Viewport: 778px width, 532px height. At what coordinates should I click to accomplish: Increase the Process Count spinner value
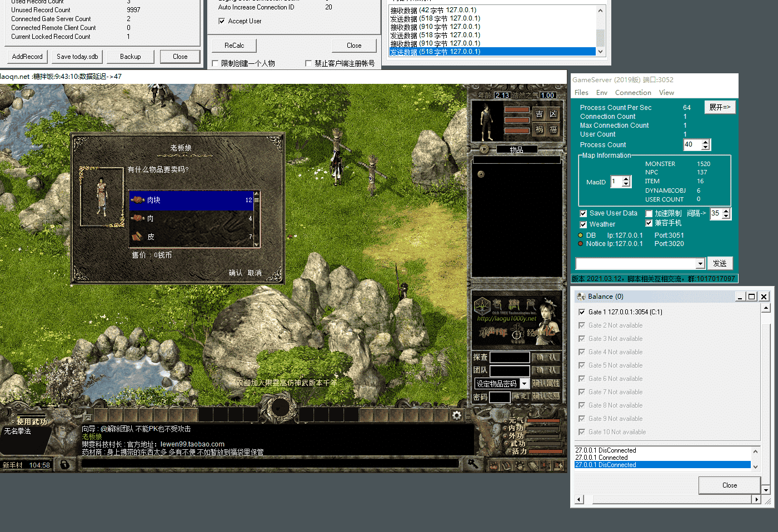(x=706, y=142)
